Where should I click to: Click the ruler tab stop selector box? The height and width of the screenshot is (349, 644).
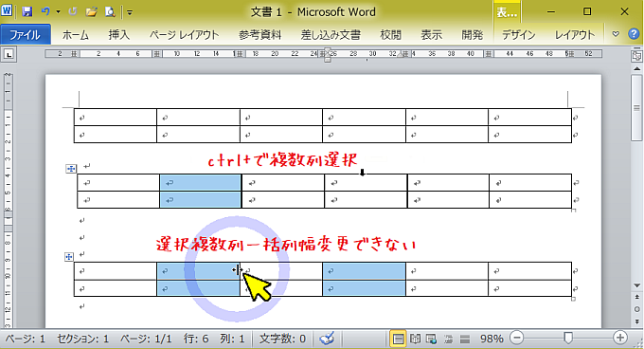tap(9, 54)
